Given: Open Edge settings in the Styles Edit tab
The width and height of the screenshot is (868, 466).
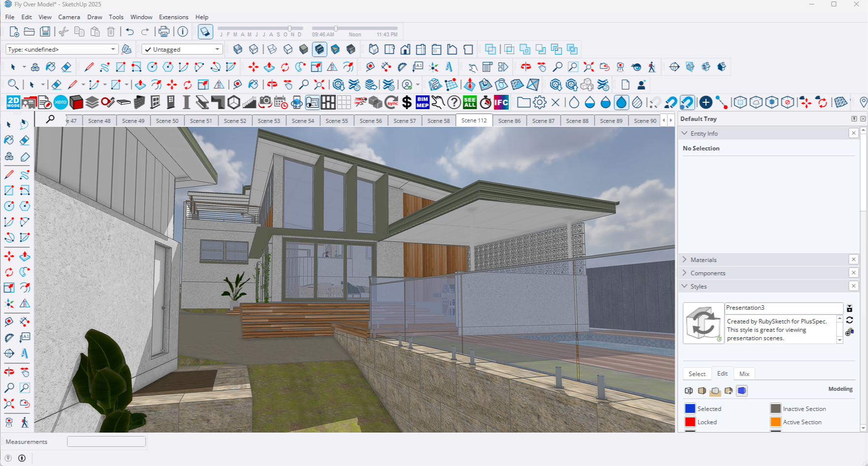Looking at the screenshot, I should pyautogui.click(x=688, y=391).
